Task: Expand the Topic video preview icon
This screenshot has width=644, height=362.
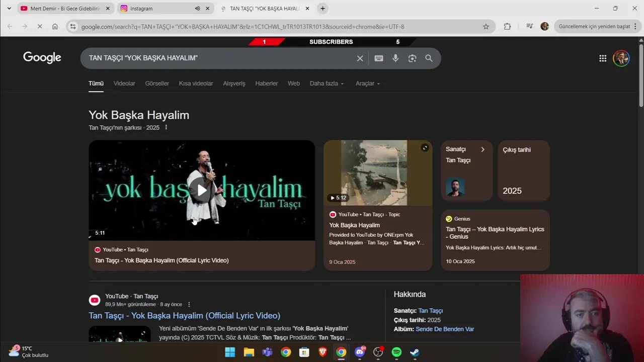Action: tap(425, 148)
